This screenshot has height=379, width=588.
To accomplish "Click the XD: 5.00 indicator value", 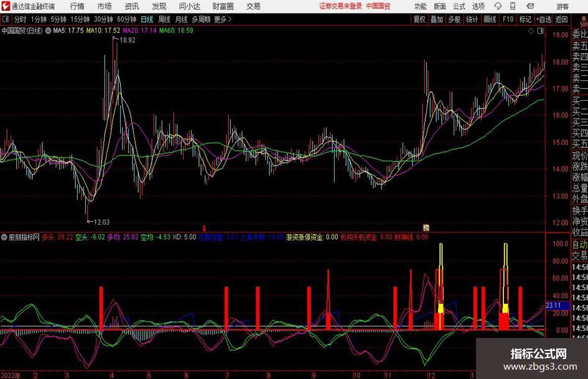I will [x=184, y=237].
